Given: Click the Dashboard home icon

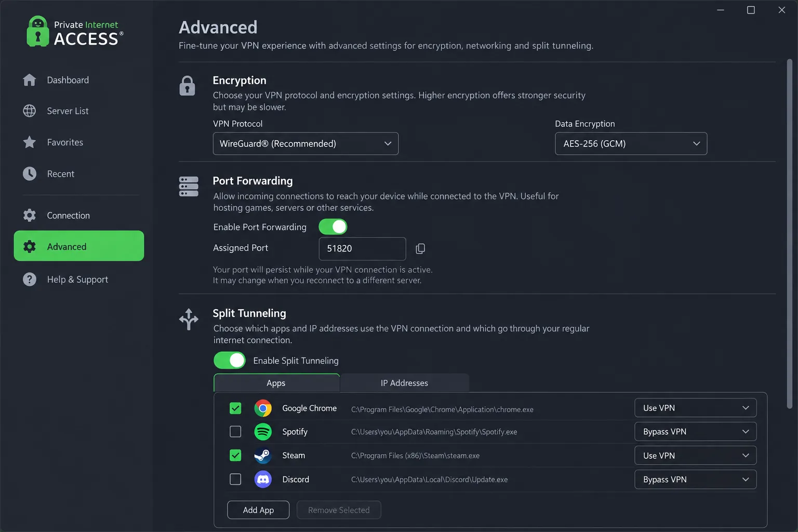Looking at the screenshot, I should click(30, 80).
